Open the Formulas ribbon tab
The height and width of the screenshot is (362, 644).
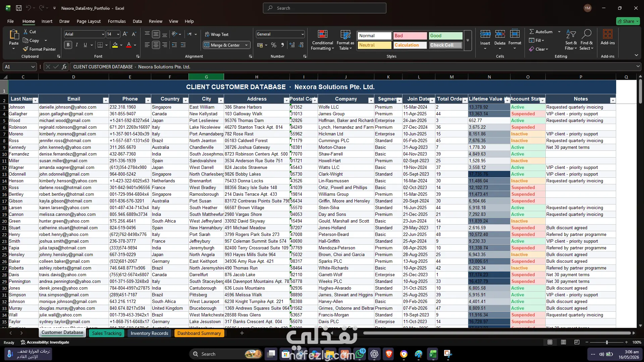pos(117,21)
